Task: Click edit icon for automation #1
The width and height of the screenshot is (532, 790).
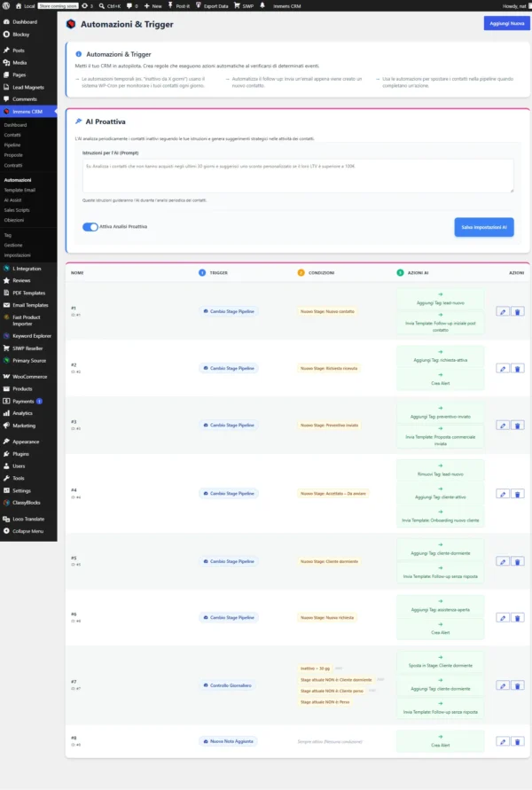Action: (x=503, y=311)
